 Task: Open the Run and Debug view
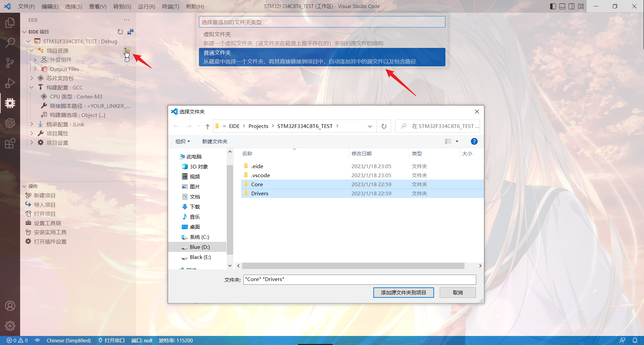pyautogui.click(x=10, y=83)
